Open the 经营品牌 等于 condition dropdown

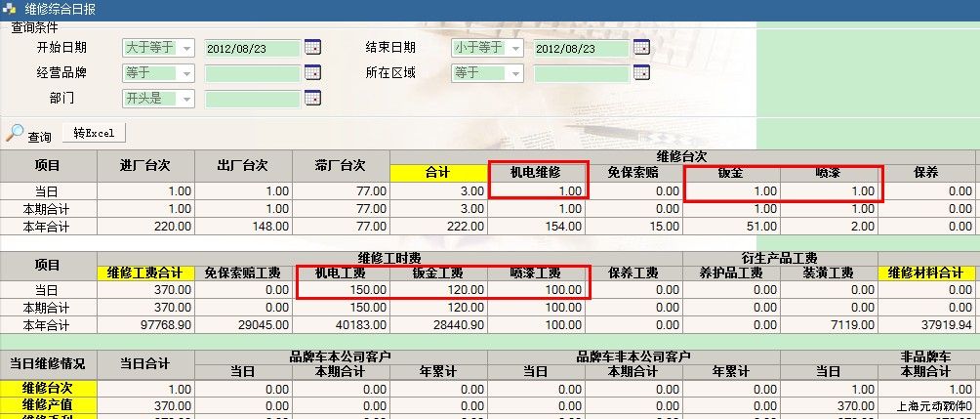(186, 73)
